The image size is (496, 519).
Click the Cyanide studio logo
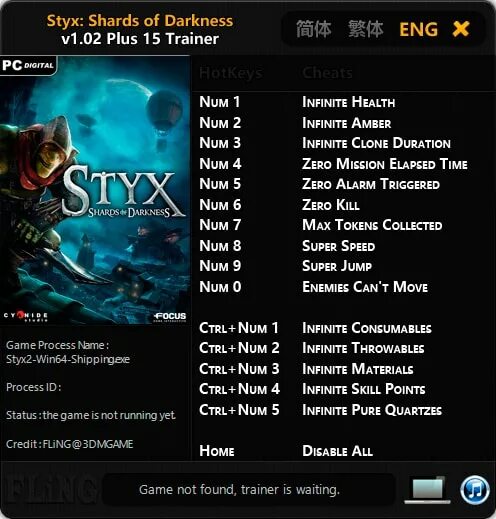(x=26, y=317)
